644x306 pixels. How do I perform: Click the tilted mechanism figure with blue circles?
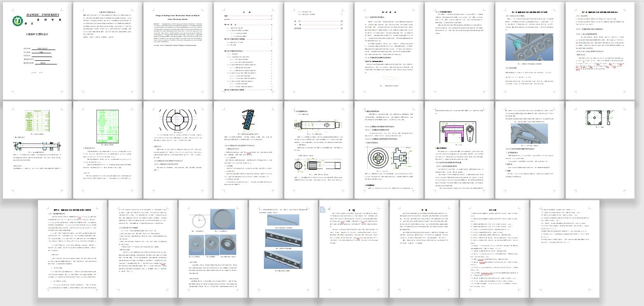[249, 120]
